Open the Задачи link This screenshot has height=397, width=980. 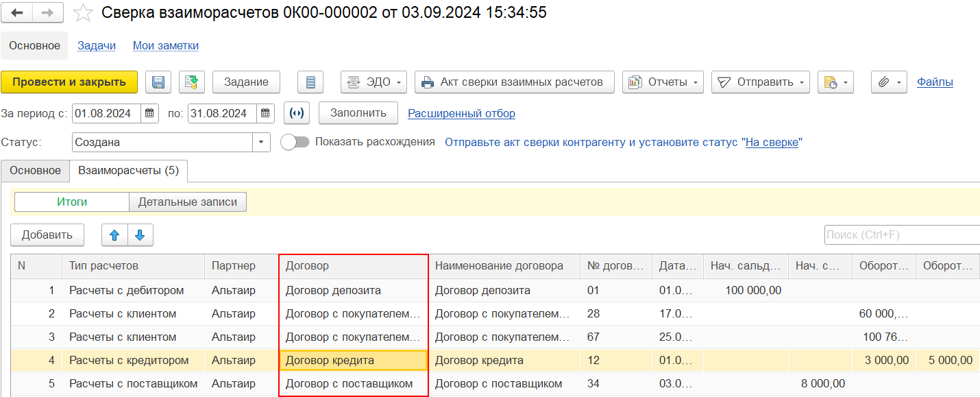(97, 45)
